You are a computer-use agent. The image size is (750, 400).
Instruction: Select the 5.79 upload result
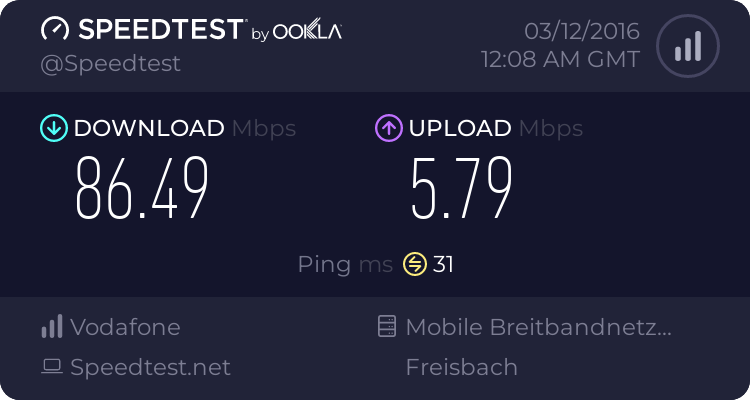(462, 188)
